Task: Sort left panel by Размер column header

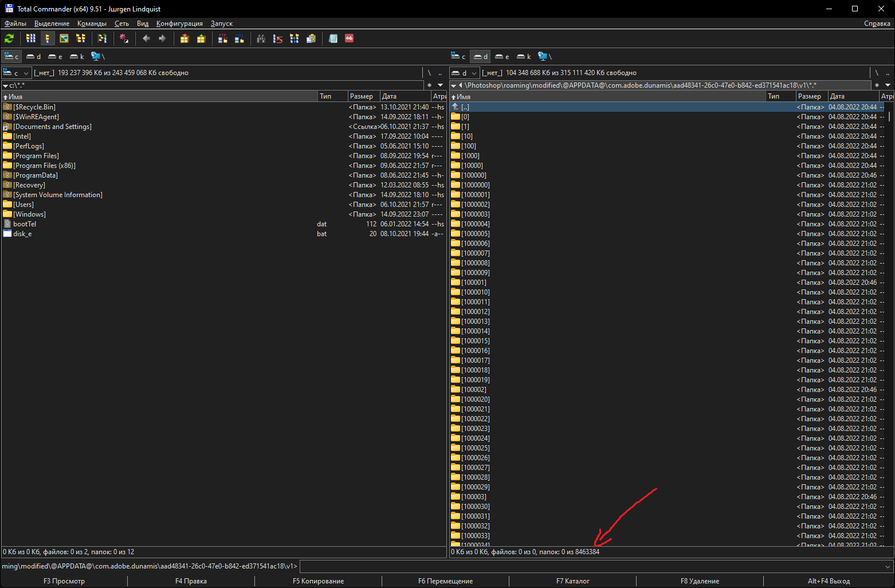Action: pos(364,96)
